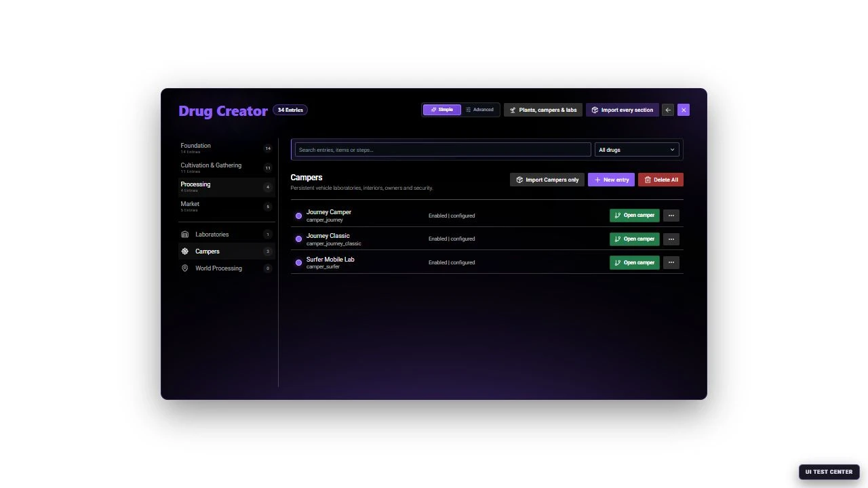Viewport: 868px width, 488px height.
Task: Open more options for Surfer Mobile Lab
Action: (x=671, y=262)
